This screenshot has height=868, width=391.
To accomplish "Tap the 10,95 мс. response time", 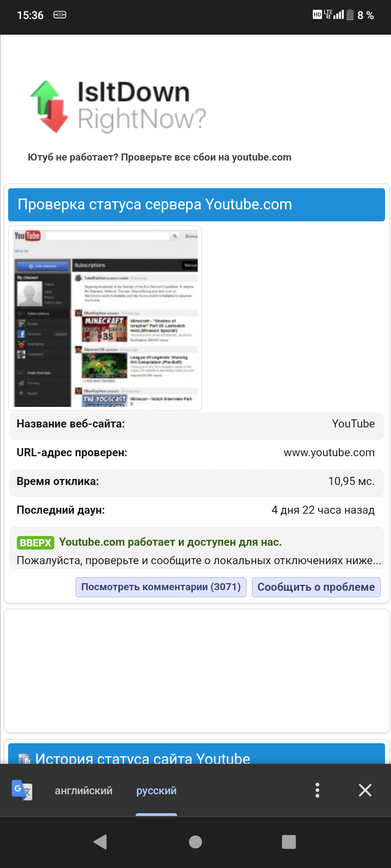I will [351, 481].
